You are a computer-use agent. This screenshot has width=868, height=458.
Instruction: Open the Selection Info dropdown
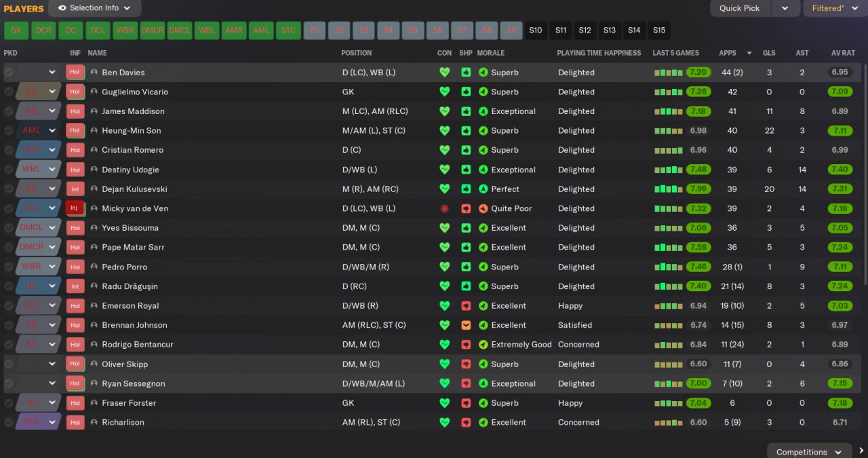[95, 8]
